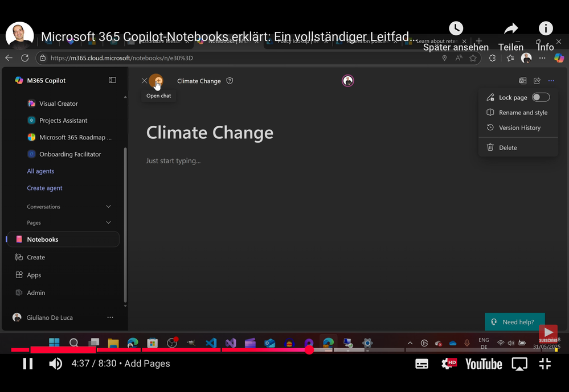Screen dimensions: 569x392
Task: Open the Microsoft 365 Roadmap agent
Action: click(69, 137)
